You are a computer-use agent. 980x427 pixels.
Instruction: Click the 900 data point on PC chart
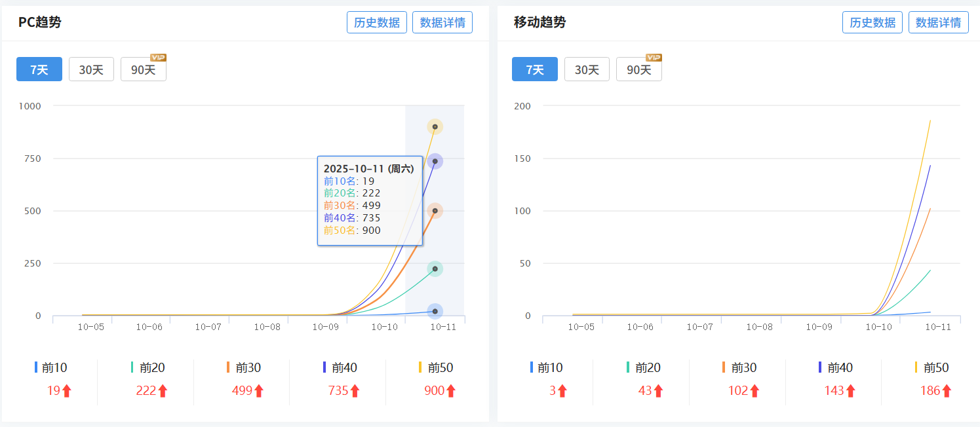[435, 126]
